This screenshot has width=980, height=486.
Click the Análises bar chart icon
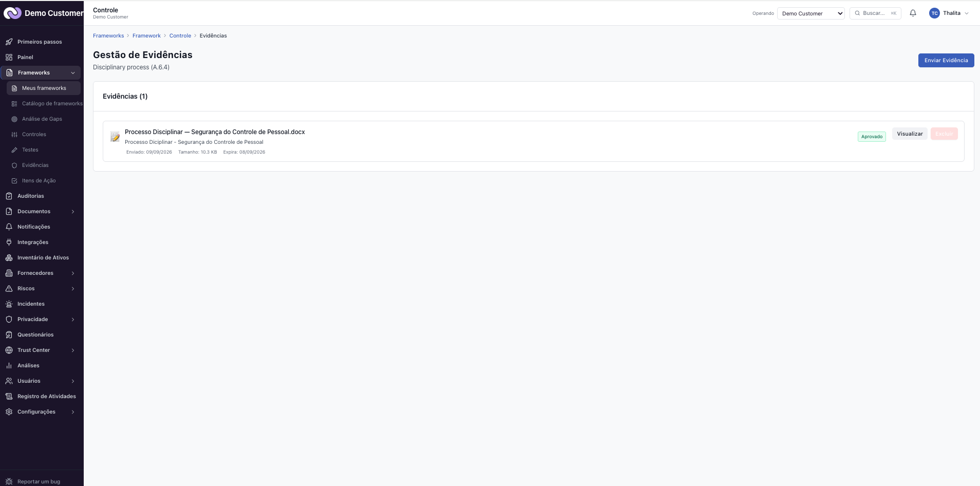[x=9, y=365]
